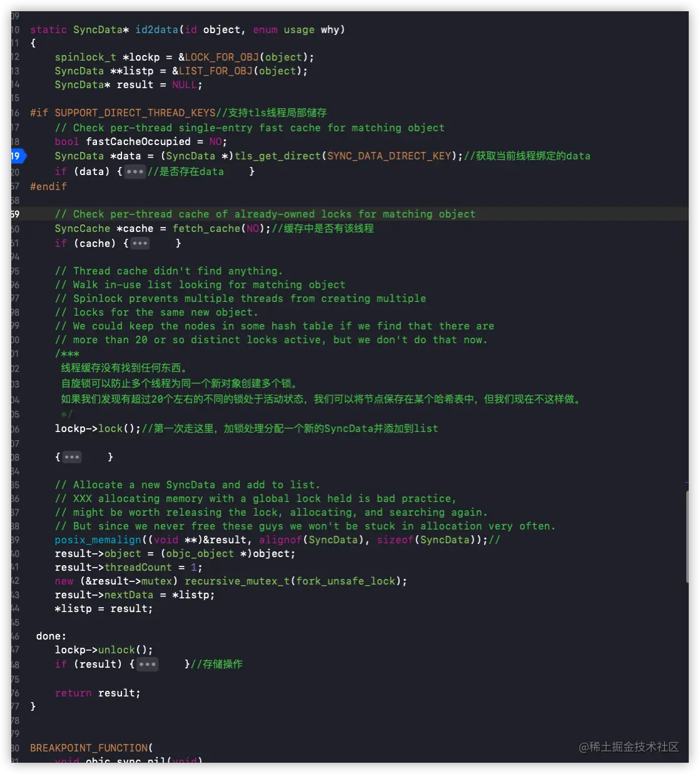
Task: Click comment 'Check per-thread single-entry fast cache'
Action: click(250, 128)
